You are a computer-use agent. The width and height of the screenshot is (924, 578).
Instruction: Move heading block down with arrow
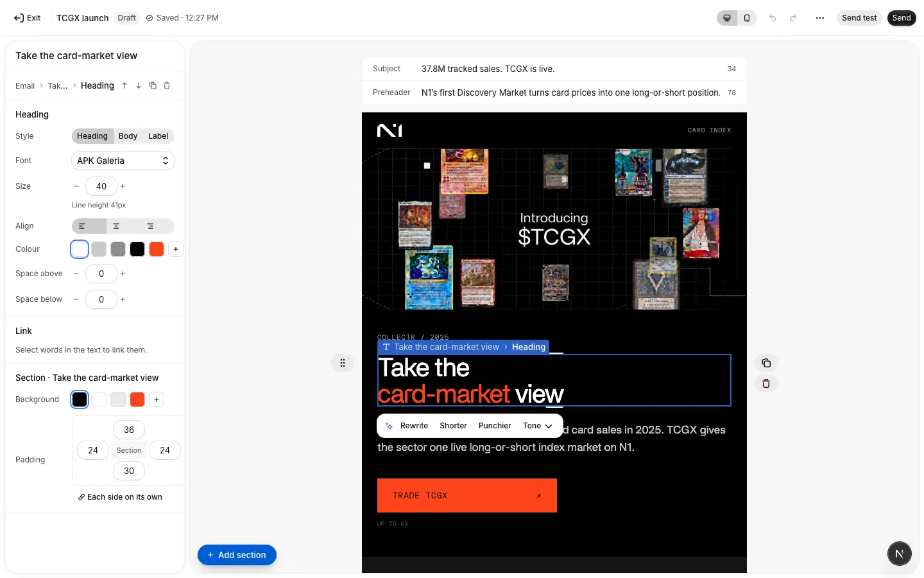(139, 85)
